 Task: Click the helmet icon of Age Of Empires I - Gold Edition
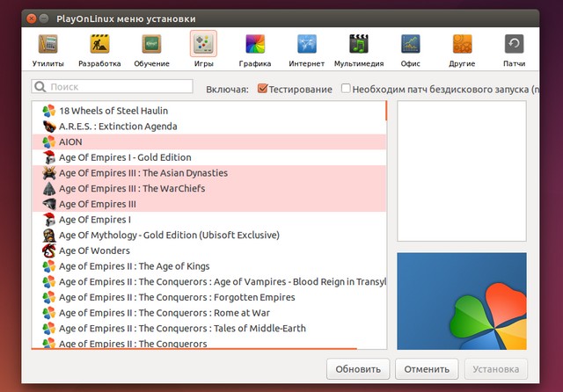pos(49,157)
